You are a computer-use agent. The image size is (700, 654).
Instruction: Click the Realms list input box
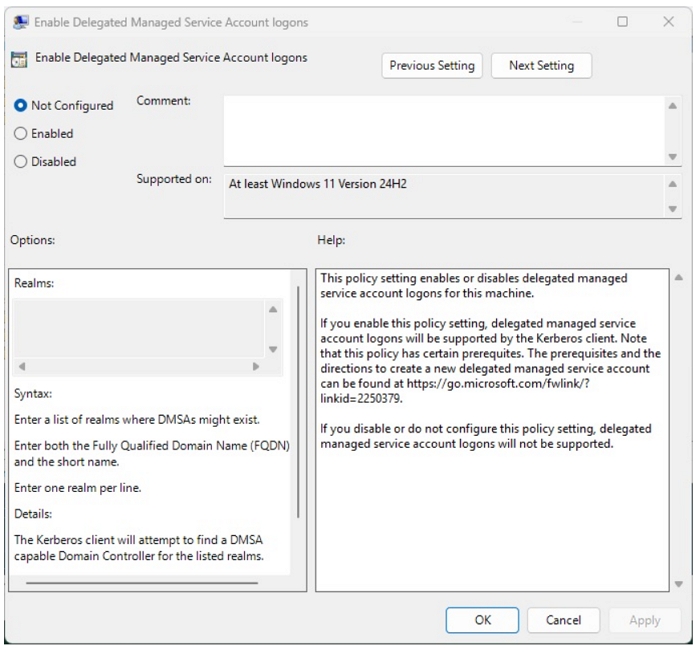coord(138,328)
